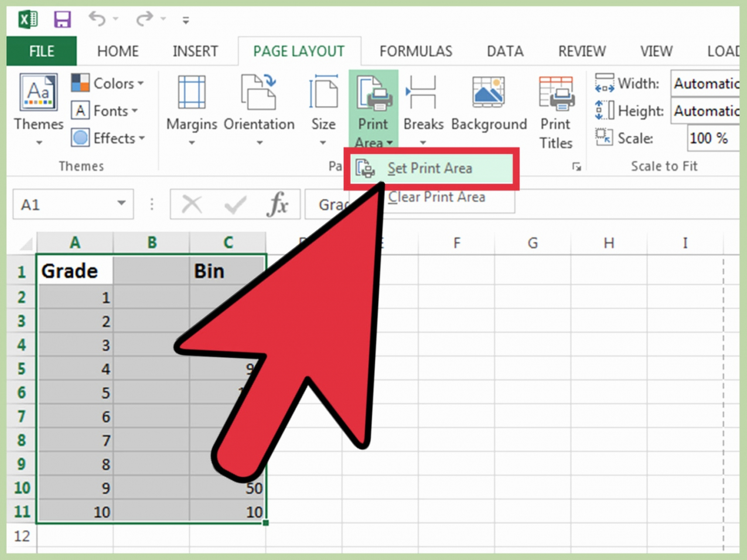Open the Name Box dropdown arrow
The height and width of the screenshot is (560, 747).
point(121,204)
